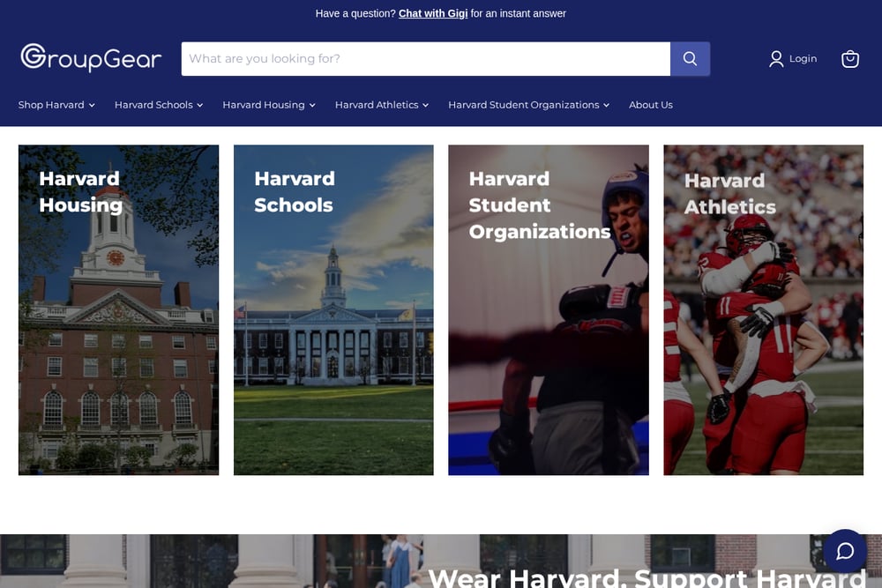The height and width of the screenshot is (588, 882).
Task: Open the About Us page
Action: tap(651, 105)
